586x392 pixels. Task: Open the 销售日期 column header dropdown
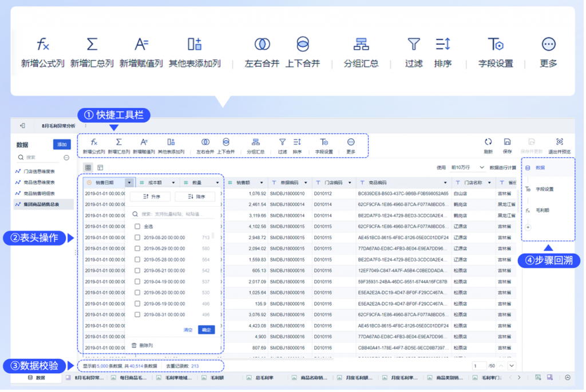129,183
